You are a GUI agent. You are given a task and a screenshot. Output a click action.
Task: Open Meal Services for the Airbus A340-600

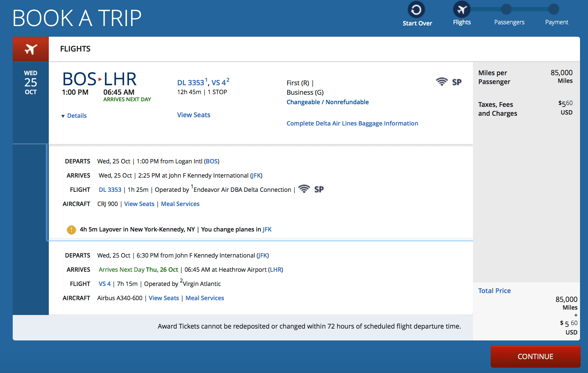pos(205,298)
